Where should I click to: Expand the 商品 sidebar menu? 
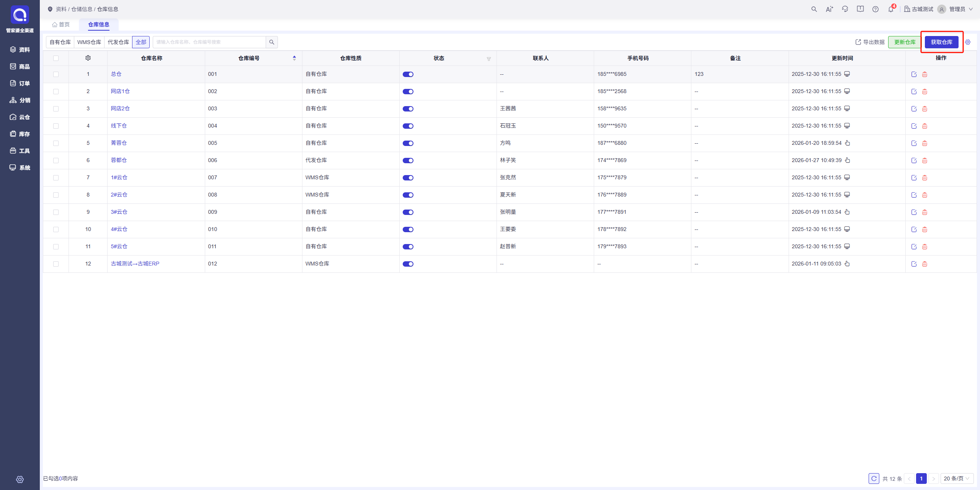coord(20,66)
